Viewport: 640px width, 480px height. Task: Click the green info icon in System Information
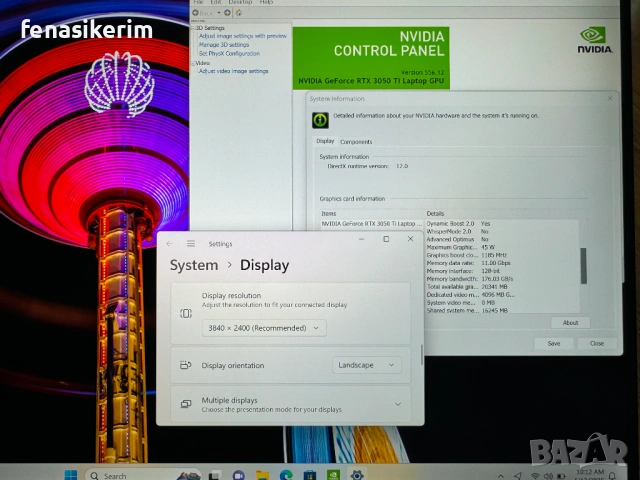click(320, 120)
